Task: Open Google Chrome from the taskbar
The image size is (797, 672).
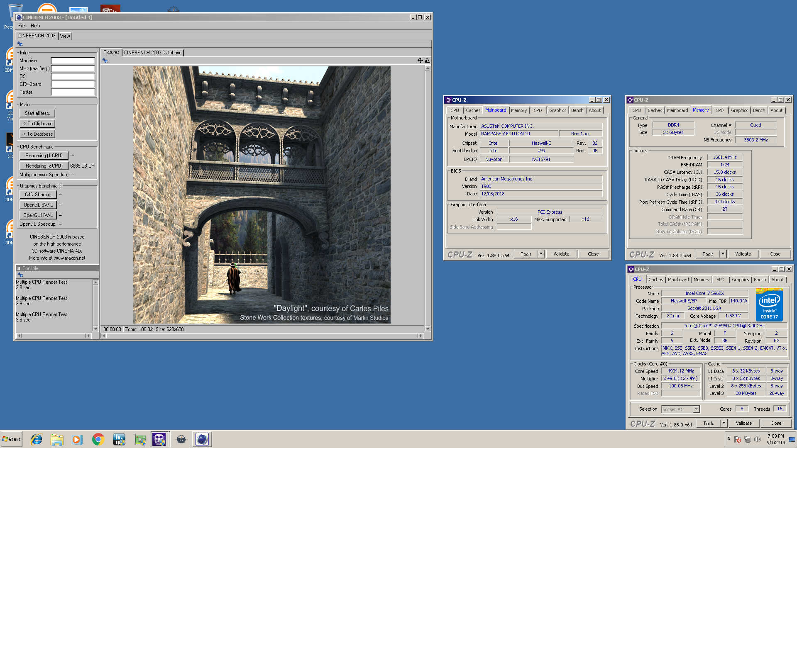Action: click(98, 439)
